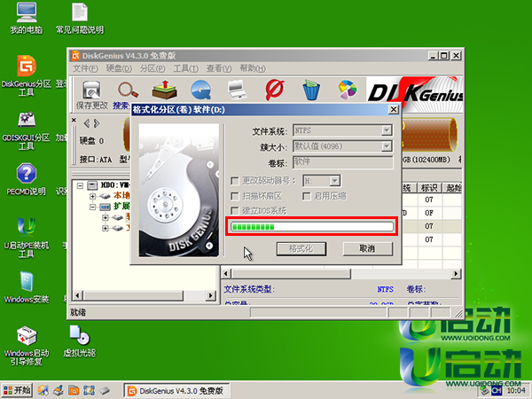Open the 帮助(H) menu
The height and width of the screenshot is (399, 532).
(253, 68)
